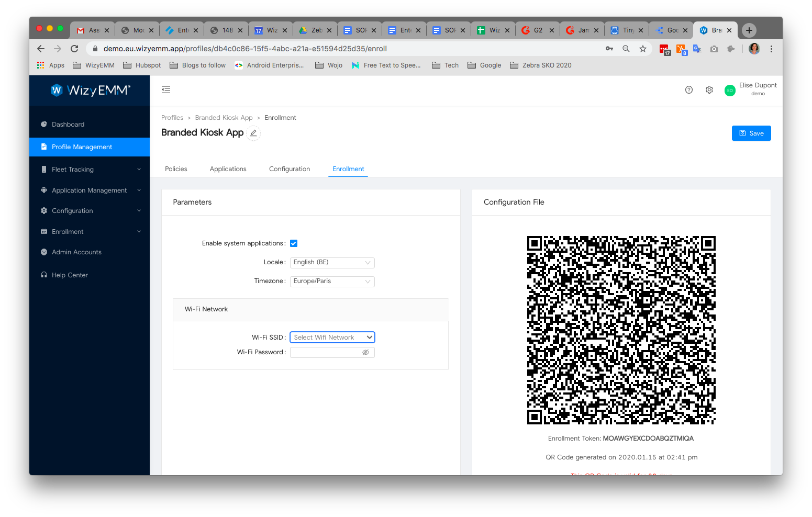
Task: Open the Chrome extensions puzzle icon
Action: coord(731,49)
